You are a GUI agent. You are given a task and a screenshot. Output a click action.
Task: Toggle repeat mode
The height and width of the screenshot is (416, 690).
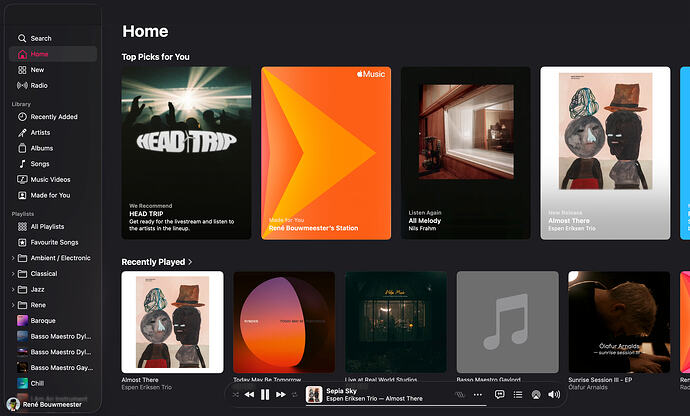pyautogui.click(x=294, y=394)
